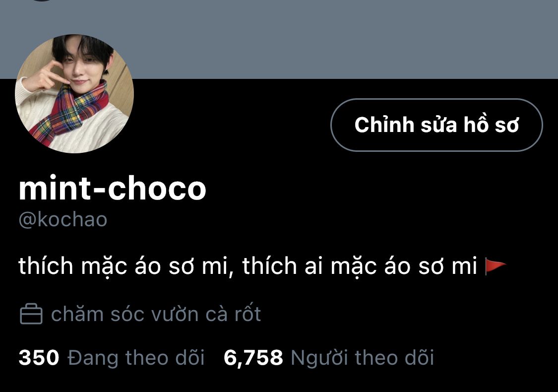Open the 350 following count
Screen dimensions: 558x392
pyautogui.click(x=39, y=357)
